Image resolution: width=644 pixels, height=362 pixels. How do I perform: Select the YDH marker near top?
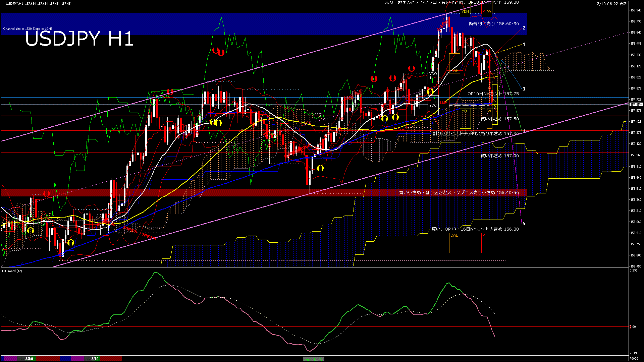click(465, 11)
